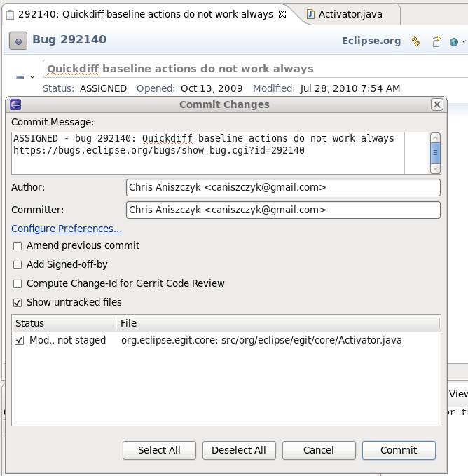Uncheck the Activator.java file row checkbox
The image size is (468, 476).
tap(19, 340)
